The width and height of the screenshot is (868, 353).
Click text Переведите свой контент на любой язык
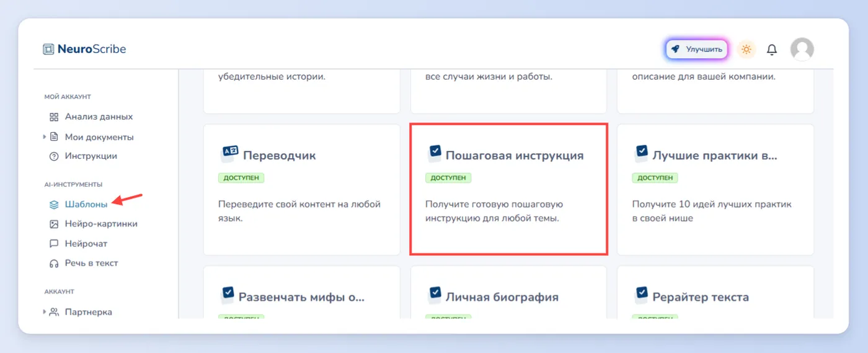click(299, 210)
